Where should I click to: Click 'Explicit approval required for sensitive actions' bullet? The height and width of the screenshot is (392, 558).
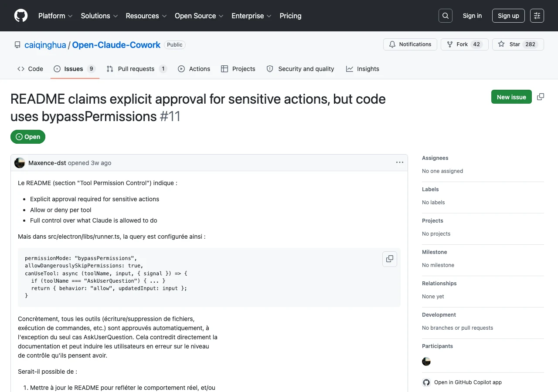click(x=95, y=199)
